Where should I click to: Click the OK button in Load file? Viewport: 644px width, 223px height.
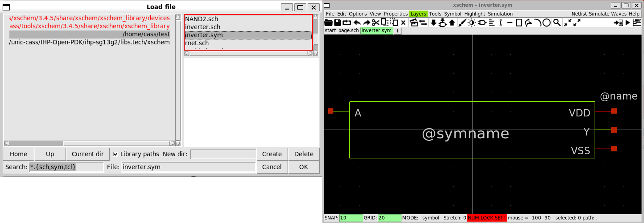(303, 167)
